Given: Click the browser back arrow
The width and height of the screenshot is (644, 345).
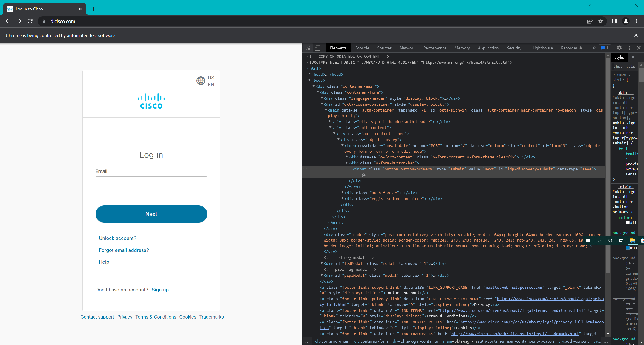Looking at the screenshot, I should [8, 21].
